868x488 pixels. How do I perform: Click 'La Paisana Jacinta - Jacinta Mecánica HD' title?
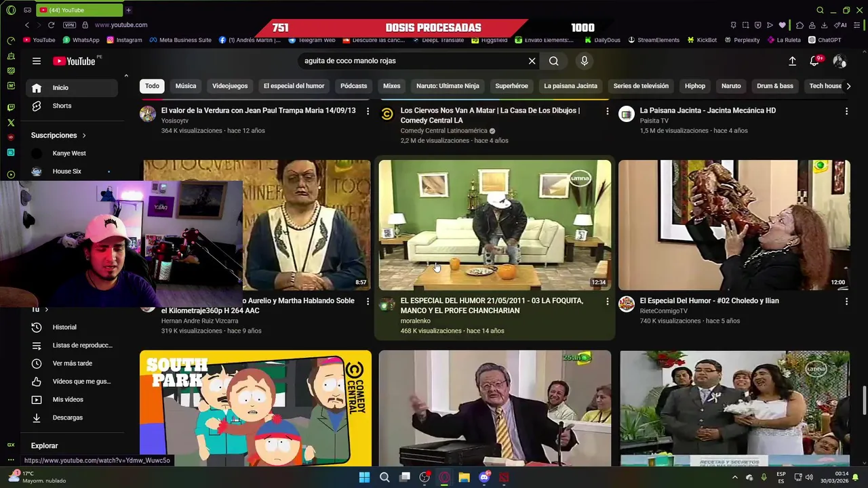click(x=708, y=110)
